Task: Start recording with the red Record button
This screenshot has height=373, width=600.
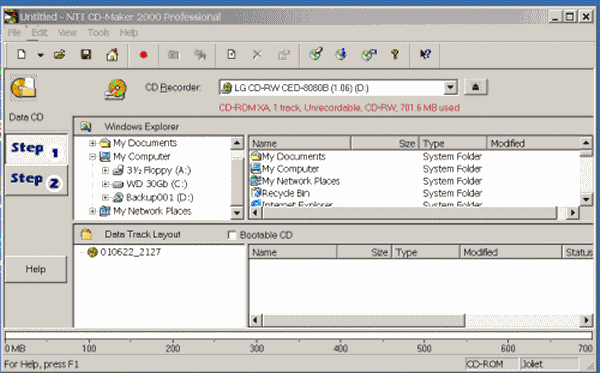Action: (x=143, y=55)
